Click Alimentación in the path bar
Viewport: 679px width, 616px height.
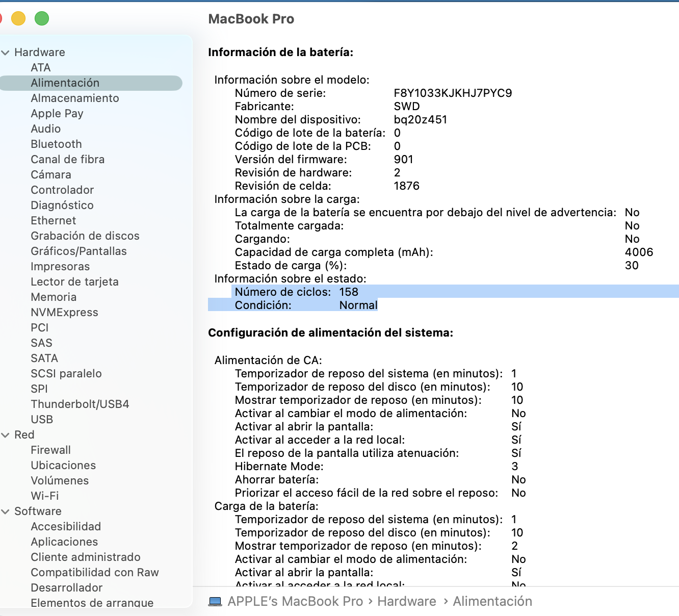(492, 602)
